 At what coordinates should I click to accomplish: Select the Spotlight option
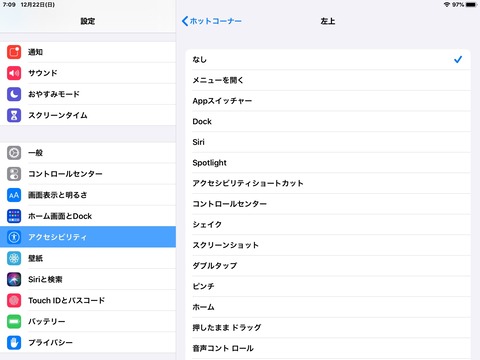point(328,163)
